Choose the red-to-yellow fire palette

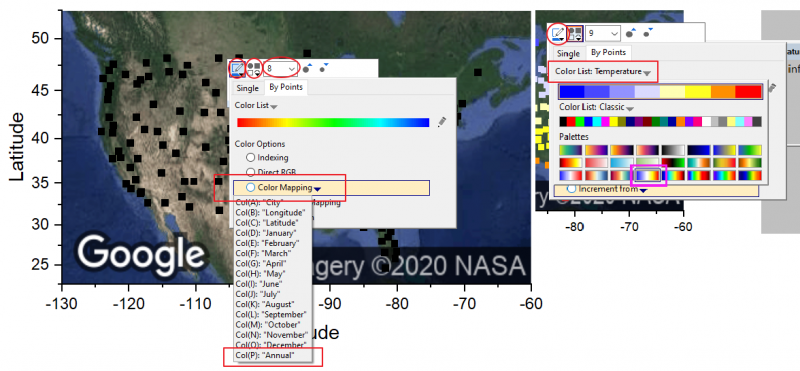click(571, 163)
